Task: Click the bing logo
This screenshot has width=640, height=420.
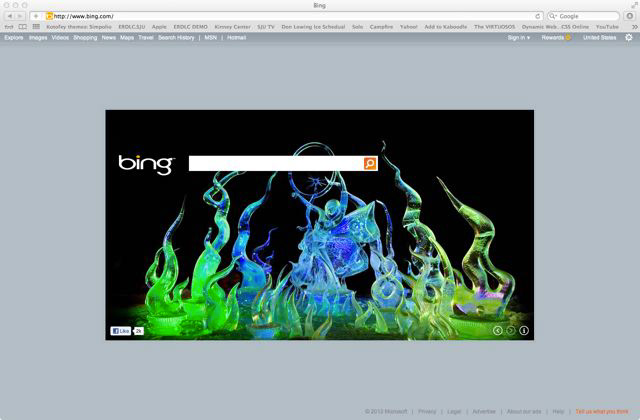Action: (147, 164)
